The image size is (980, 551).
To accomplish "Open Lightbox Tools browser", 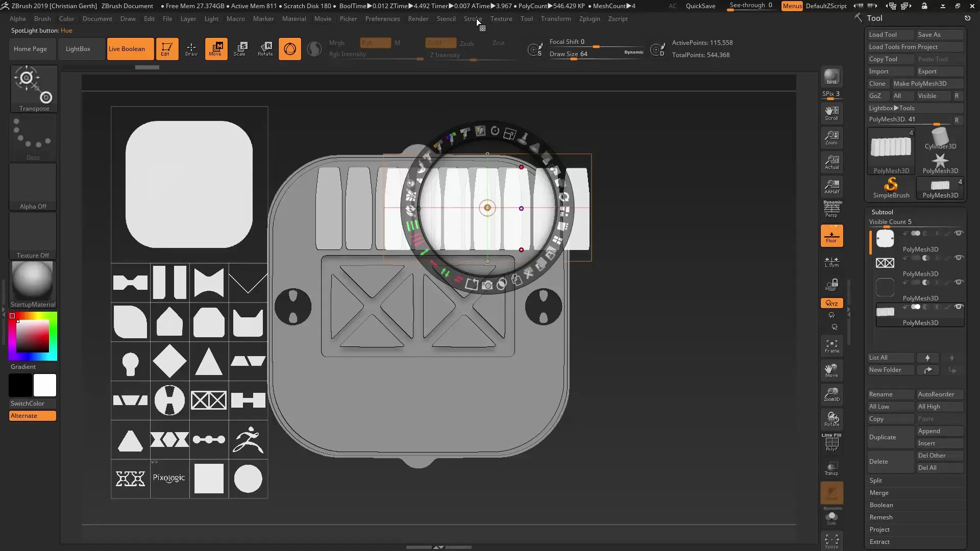I will click(915, 108).
